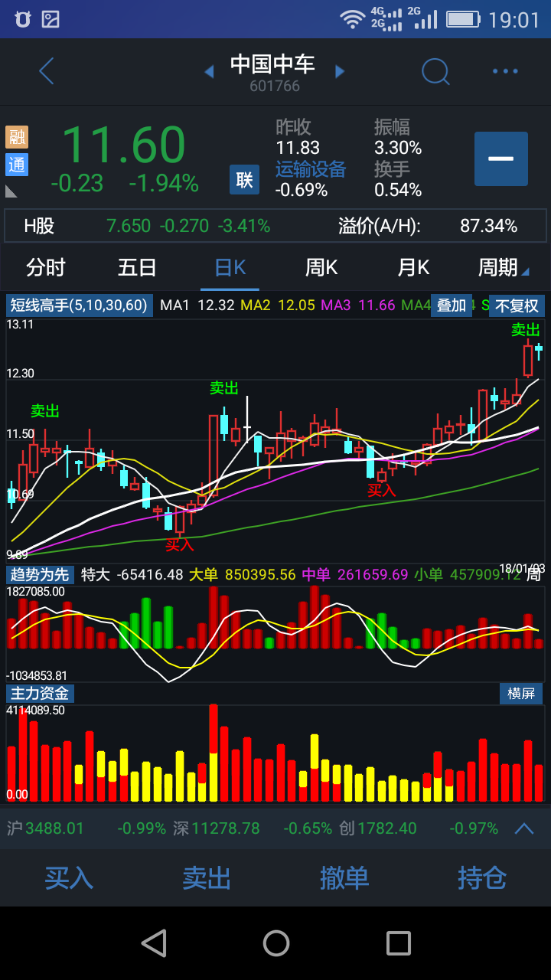Change 短线高手(5,10,30,60) indicator
551x980 pixels.
(x=78, y=305)
